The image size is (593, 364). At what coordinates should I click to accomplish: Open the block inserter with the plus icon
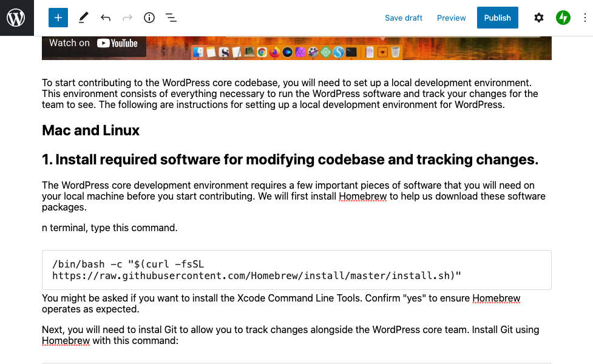(58, 18)
